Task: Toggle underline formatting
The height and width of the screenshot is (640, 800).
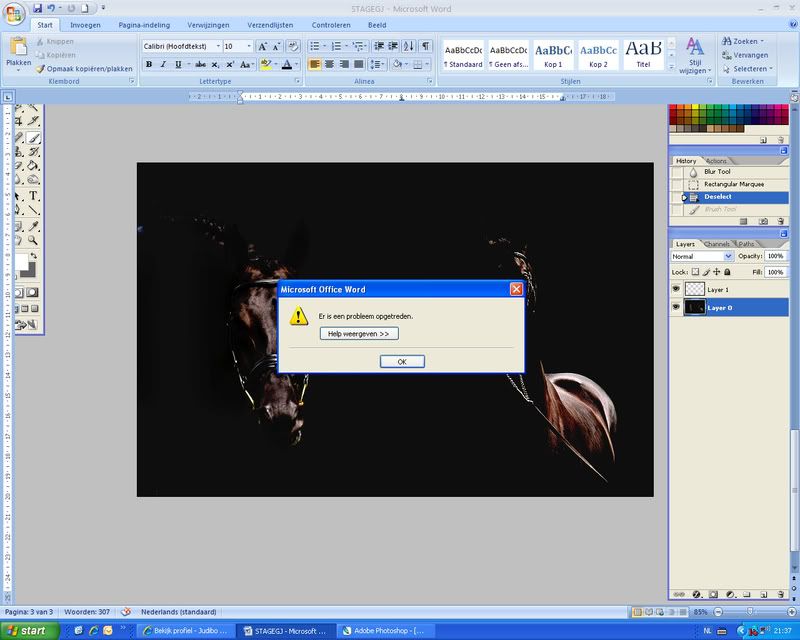Action: click(178, 64)
